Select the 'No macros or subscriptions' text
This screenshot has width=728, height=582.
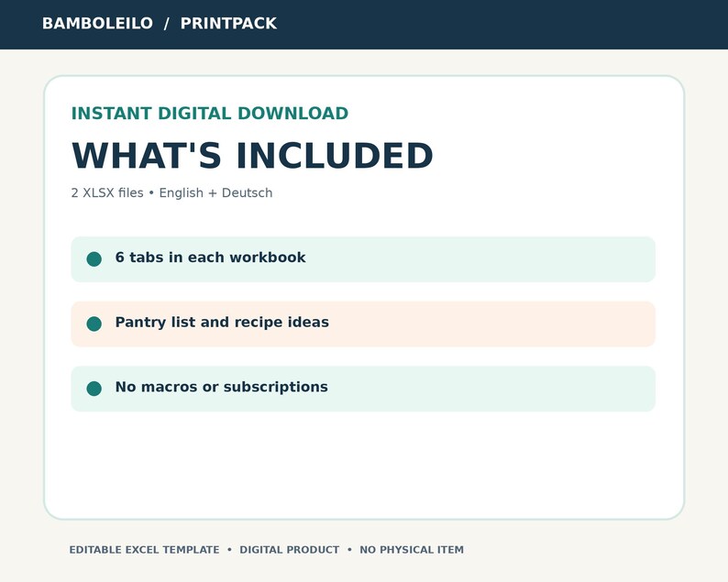pos(222,387)
